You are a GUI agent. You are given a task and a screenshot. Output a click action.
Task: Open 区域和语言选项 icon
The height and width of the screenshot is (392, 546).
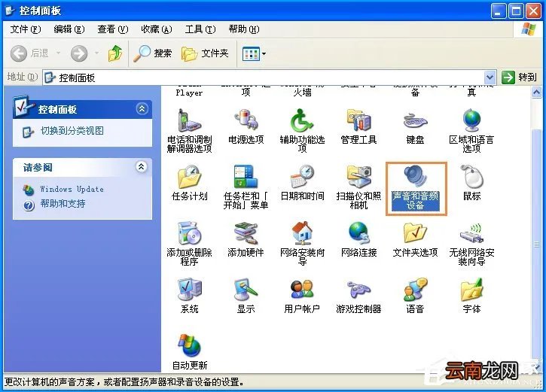tap(471, 131)
